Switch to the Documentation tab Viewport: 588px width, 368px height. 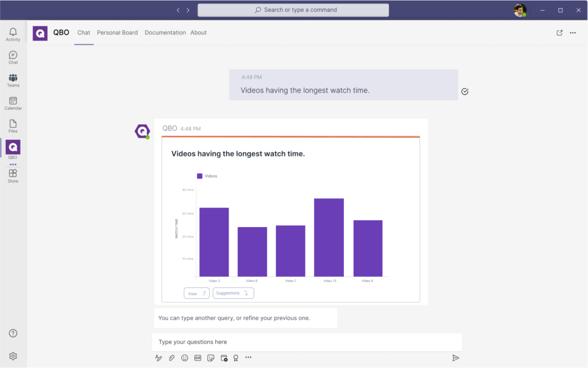pyautogui.click(x=165, y=33)
